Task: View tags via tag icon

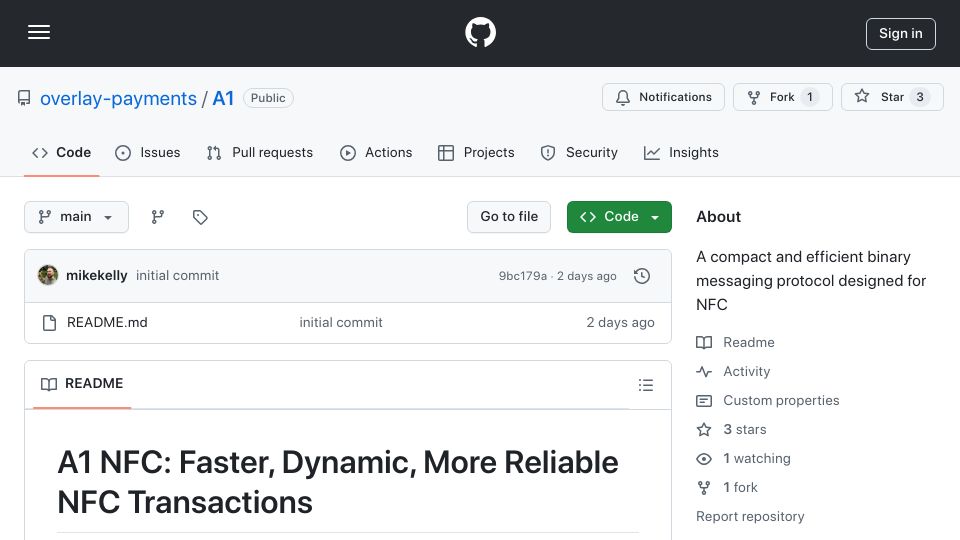Action: pyautogui.click(x=200, y=217)
